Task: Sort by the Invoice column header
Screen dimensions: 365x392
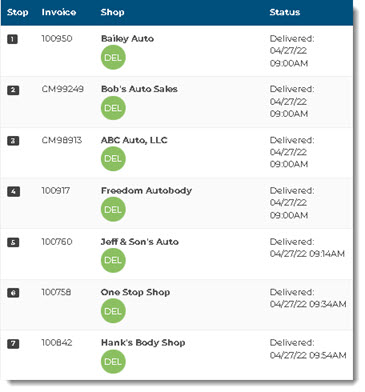Action: (x=59, y=12)
